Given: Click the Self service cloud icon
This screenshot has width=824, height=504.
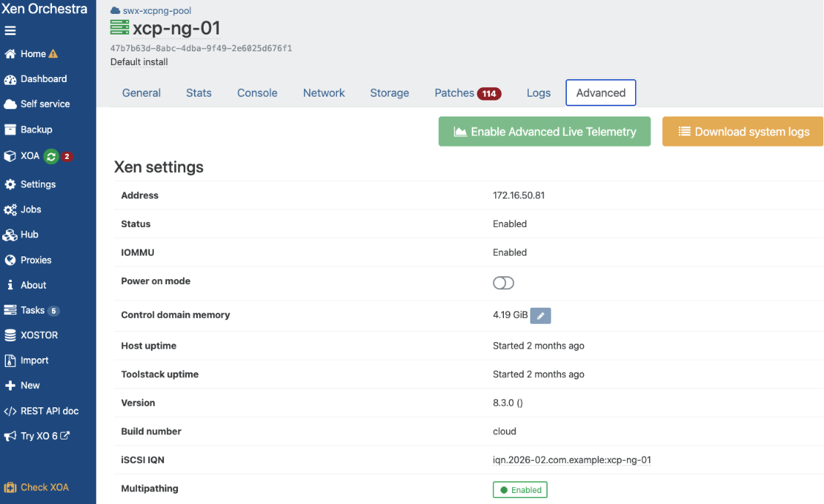Looking at the screenshot, I should 10,104.
